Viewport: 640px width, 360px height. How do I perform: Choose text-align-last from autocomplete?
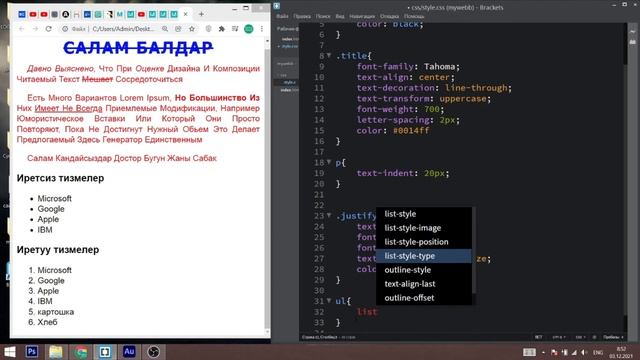point(424,284)
